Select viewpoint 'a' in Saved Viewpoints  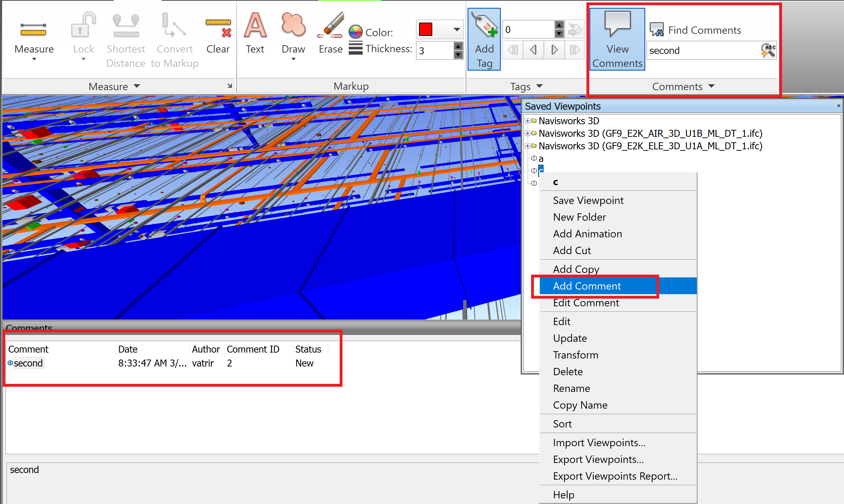(x=541, y=159)
